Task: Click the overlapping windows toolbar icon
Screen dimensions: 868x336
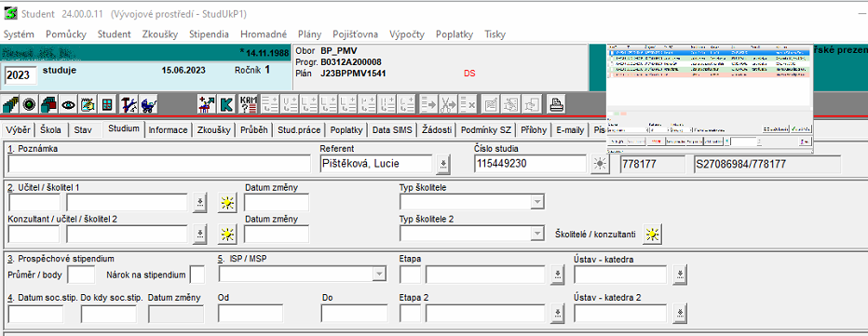Action: tap(48, 103)
